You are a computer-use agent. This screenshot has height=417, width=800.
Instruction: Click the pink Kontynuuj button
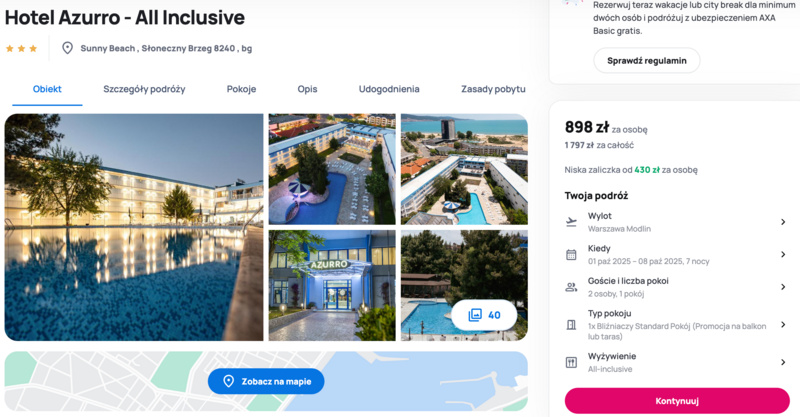[677, 401]
